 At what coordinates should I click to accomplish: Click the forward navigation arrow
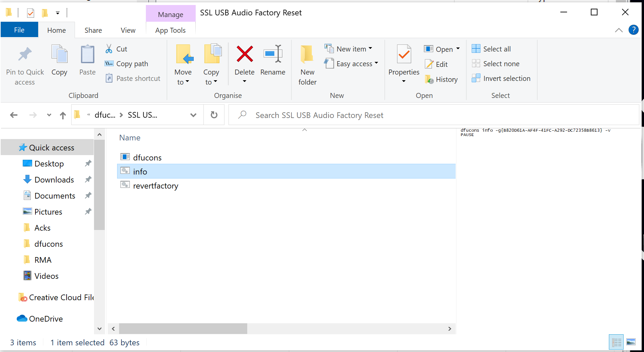(x=33, y=115)
